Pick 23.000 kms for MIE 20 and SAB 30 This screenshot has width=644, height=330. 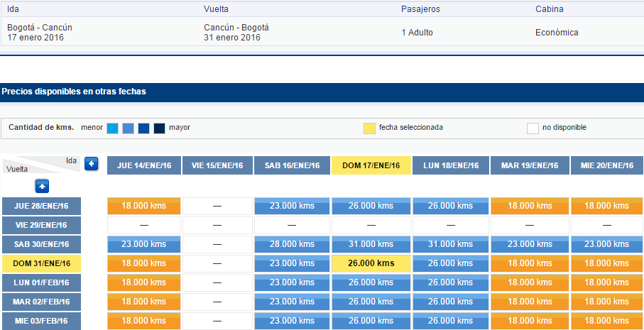607,244
